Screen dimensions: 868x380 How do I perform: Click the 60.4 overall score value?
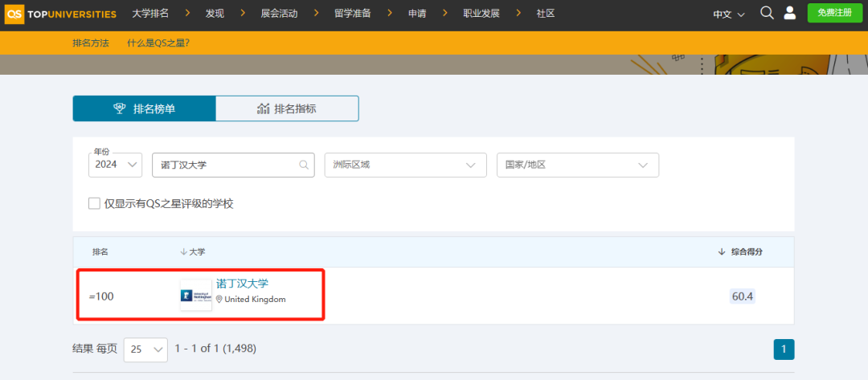pos(743,296)
